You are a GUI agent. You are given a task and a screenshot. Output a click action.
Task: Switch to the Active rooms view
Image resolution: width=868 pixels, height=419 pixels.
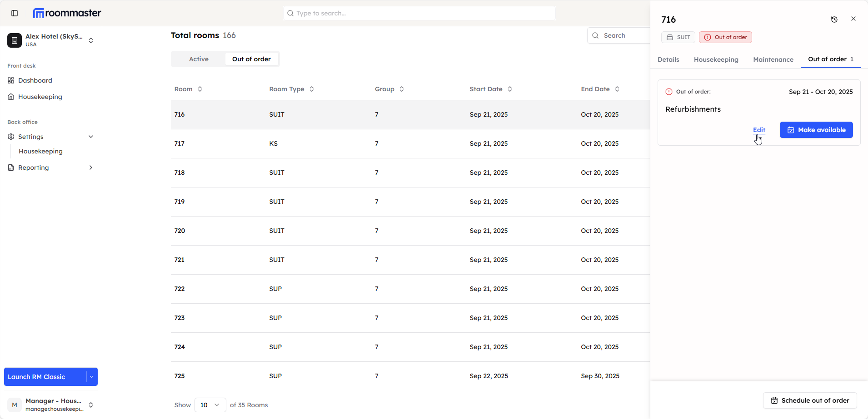[x=199, y=59]
